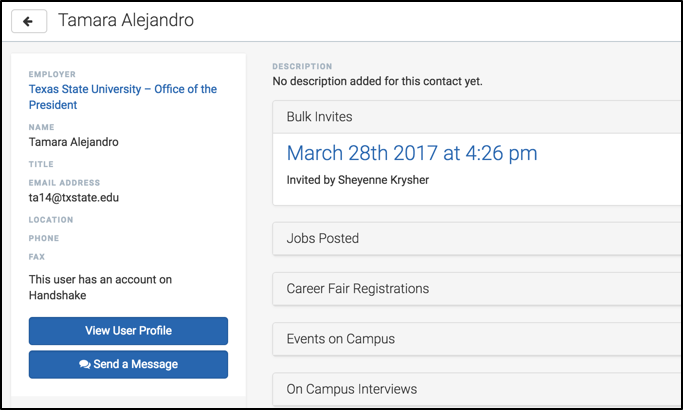Select the email address ta14@txstate.edu
The width and height of the screenshot is (683, 410).
click(74, 197)
